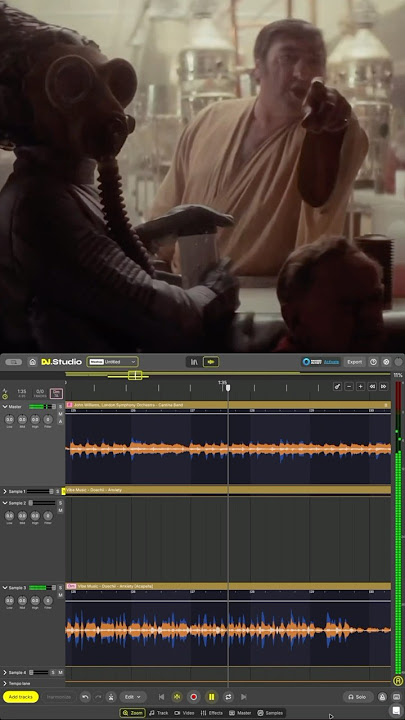405x720 pixels.
Task: Mute the Sample 3 track
Action: tap(60, 595)
